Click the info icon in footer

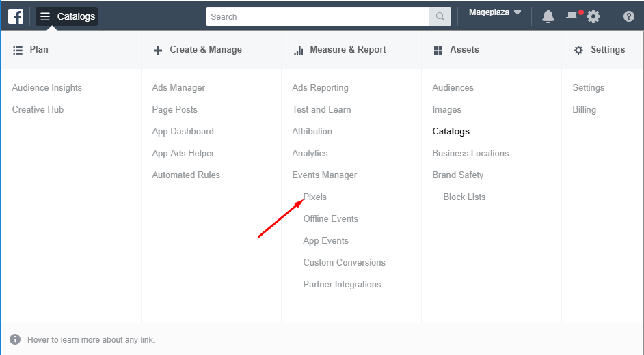coord(15,339)
